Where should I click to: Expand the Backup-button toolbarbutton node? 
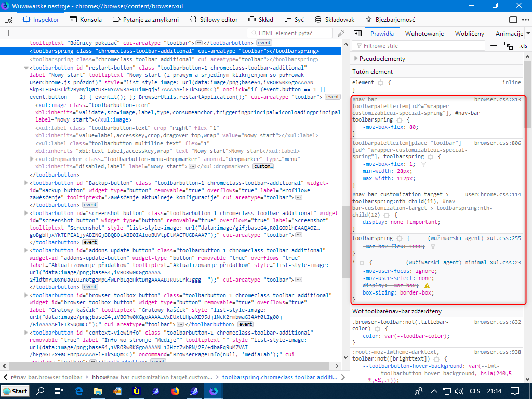(26, 183)
